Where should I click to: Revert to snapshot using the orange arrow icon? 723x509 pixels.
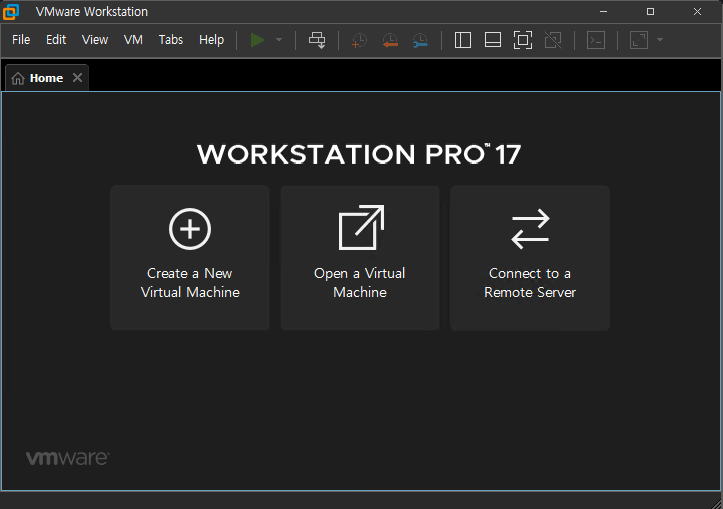(390, 40)
